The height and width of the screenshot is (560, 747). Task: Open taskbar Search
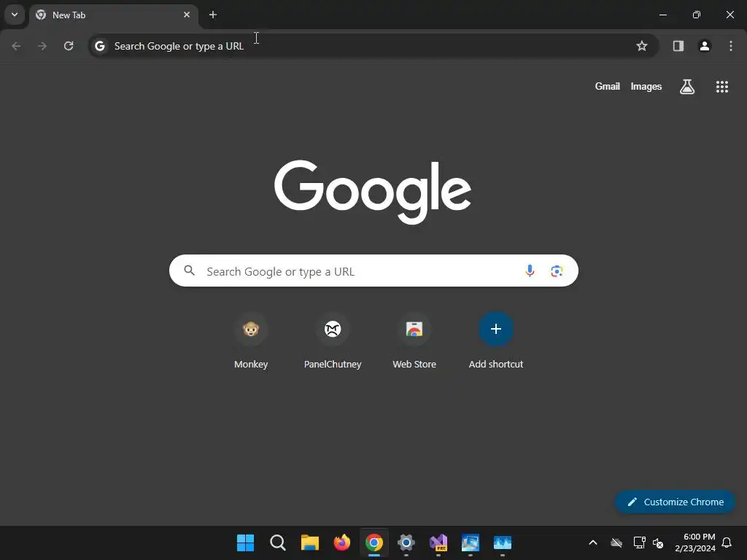[x=277, y=542]
